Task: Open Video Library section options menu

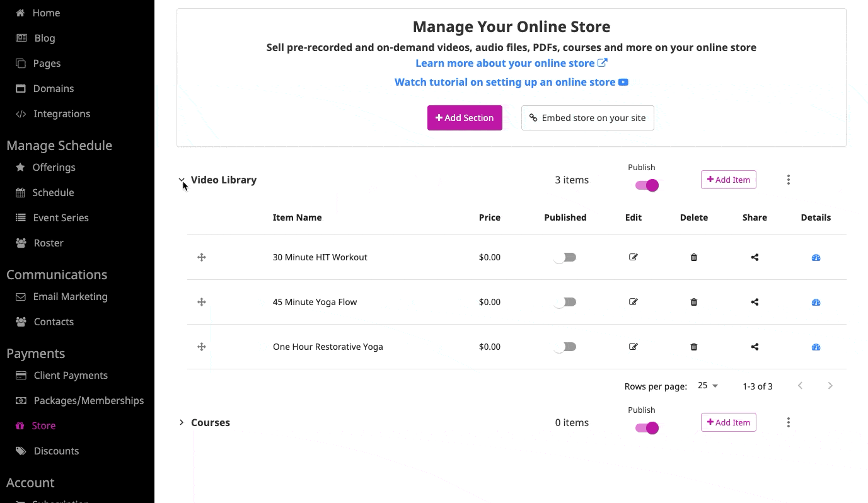Action: click(x=789, y=180)
